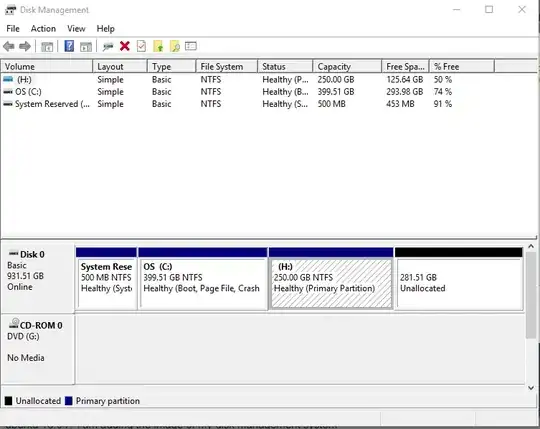The image size is (540, 429).
Task: Click the connect/refresh disk toolbar icon
Action: (x=108, y=46)
